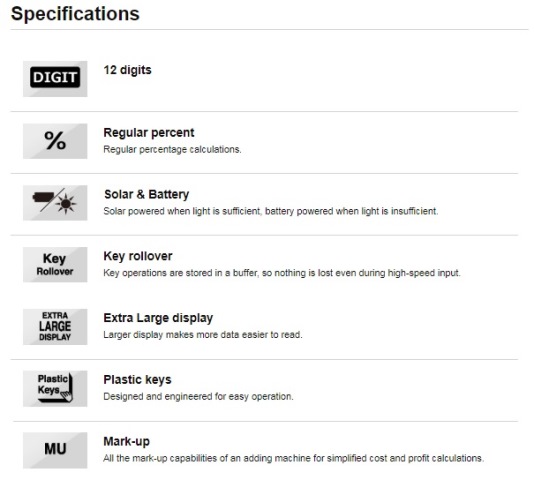Select the "Mark-up" heading
The image size is (534, 480).
point(126,442)
